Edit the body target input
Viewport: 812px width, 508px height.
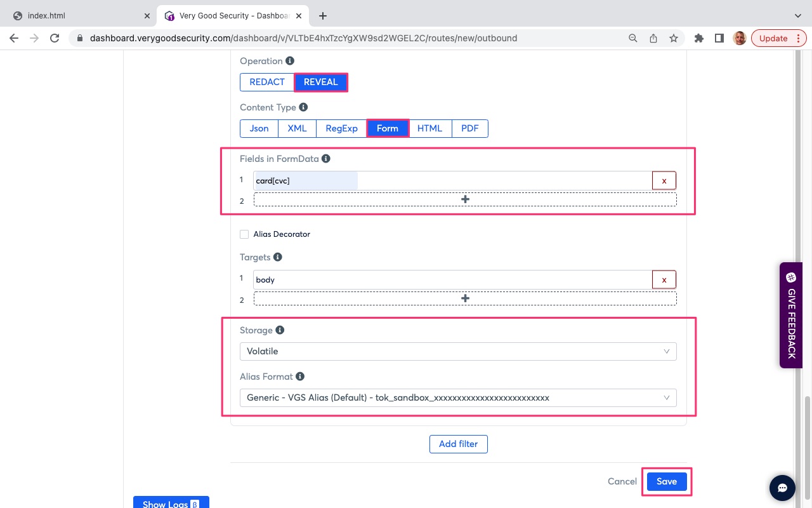[x=452, y=280]
